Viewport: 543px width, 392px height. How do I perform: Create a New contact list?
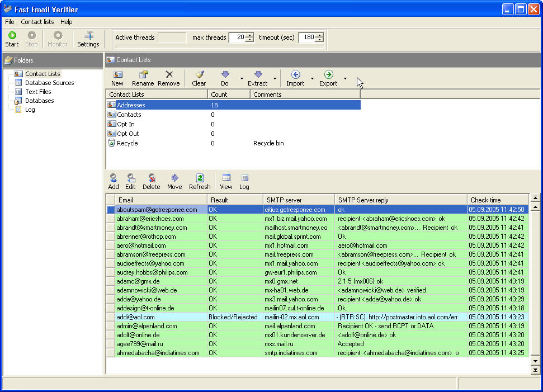click(x=117, y=78)
